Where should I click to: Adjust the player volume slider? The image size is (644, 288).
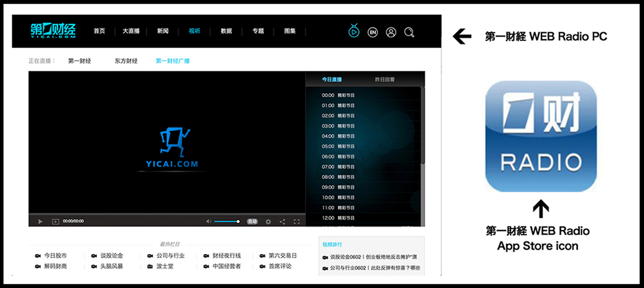point(227,221)
